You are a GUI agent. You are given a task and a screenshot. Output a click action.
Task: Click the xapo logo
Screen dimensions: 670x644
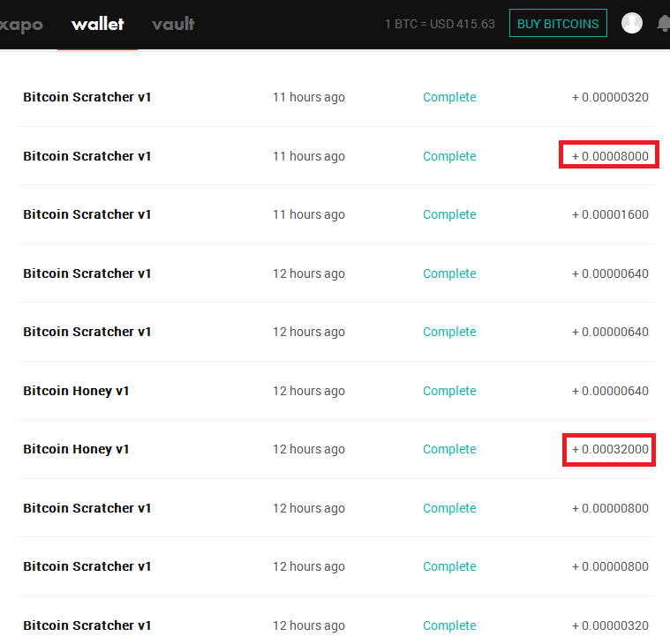point(20,24)
